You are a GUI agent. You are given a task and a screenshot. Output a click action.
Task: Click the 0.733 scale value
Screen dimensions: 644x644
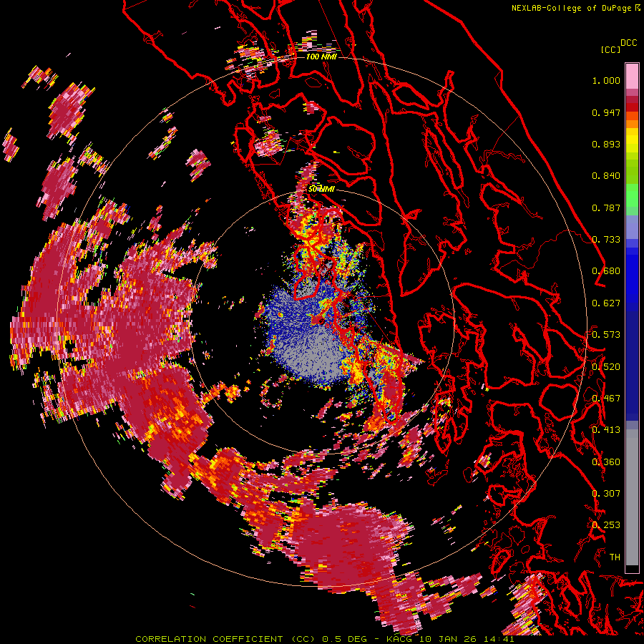(x=606, y=240)
